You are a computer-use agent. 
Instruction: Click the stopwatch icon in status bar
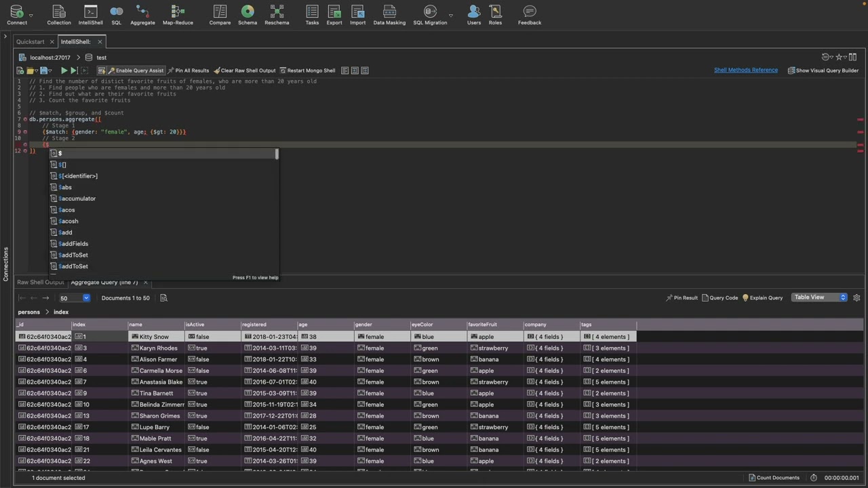pos(814,478)
